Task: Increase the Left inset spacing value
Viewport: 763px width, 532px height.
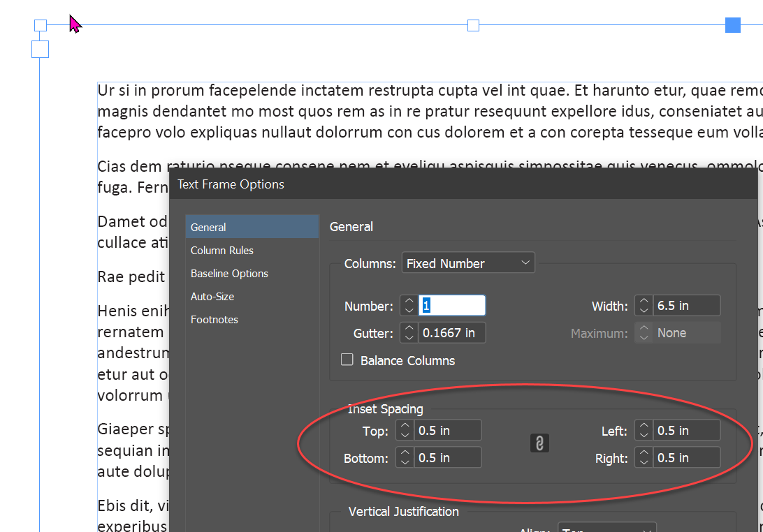Action: 643,426
